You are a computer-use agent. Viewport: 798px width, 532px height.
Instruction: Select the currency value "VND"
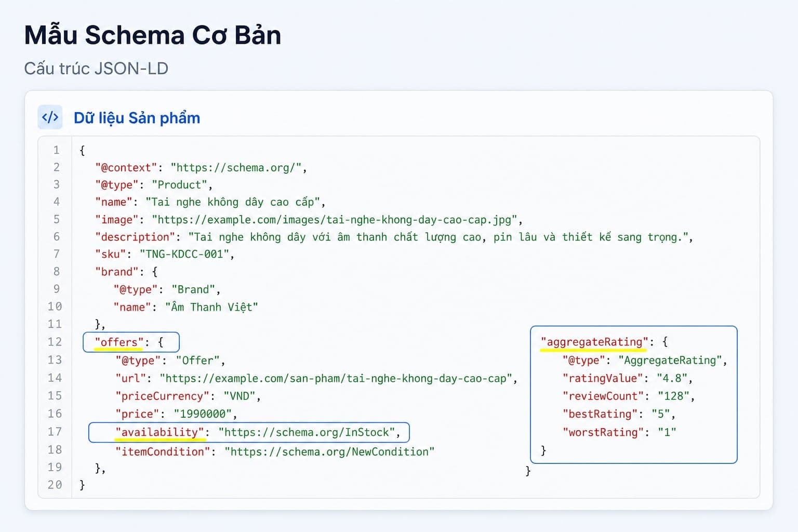239,396
